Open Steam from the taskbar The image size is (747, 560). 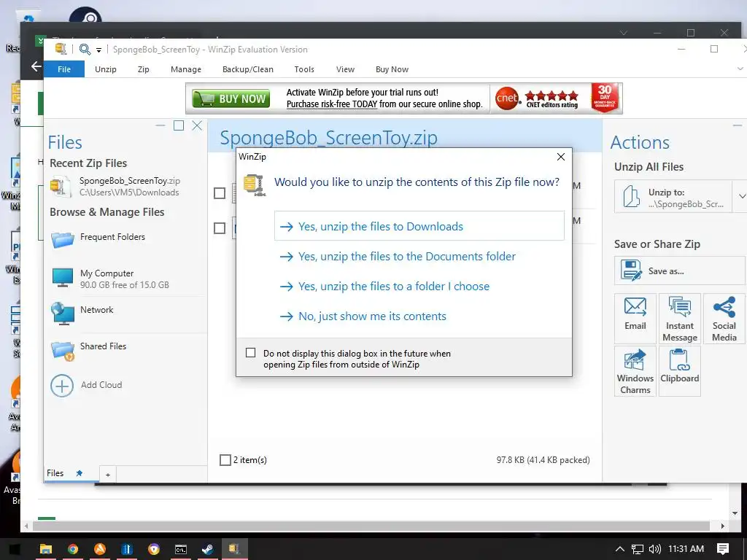tap(207, 549)
